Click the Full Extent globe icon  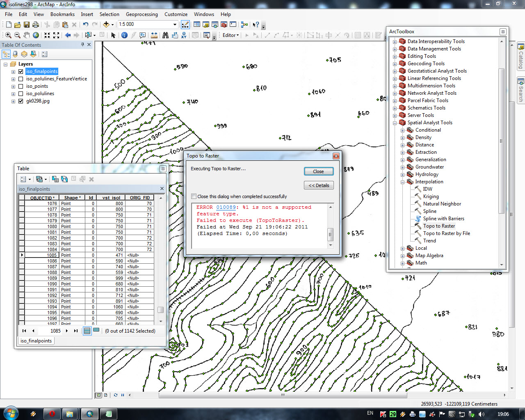[x=36, y=35]
